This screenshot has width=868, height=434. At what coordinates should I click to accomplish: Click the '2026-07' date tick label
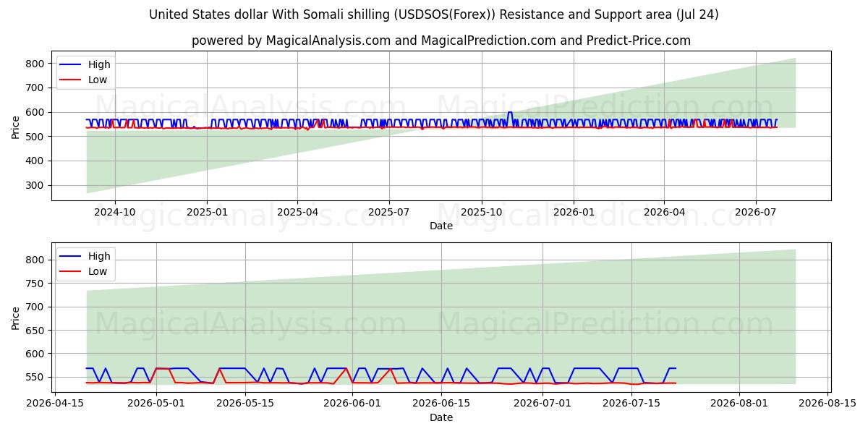[755, 213]
